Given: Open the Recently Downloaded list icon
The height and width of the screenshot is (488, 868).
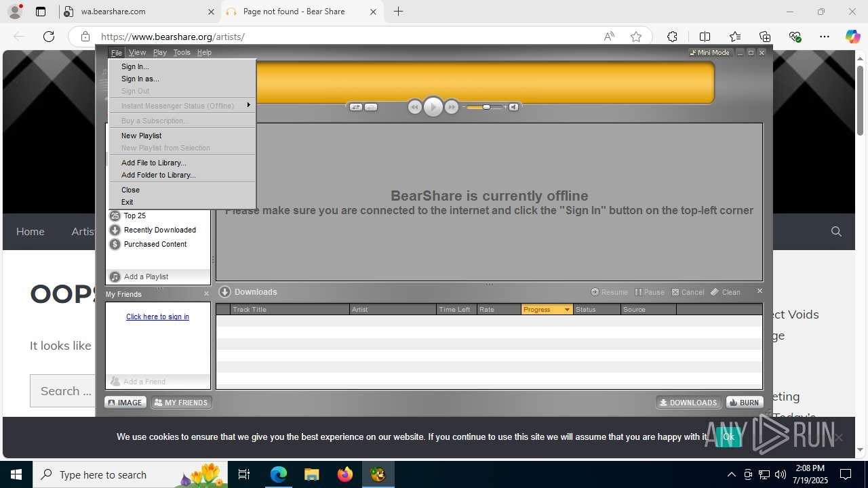Looking at the screenshot, I should pyautogui.click(x=115, y=230).
